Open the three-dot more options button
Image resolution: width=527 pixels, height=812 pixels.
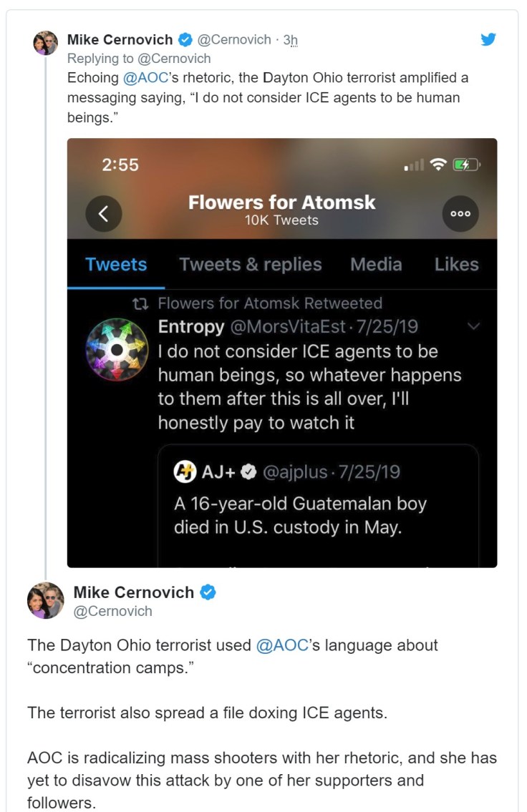[x=460, y=213]
